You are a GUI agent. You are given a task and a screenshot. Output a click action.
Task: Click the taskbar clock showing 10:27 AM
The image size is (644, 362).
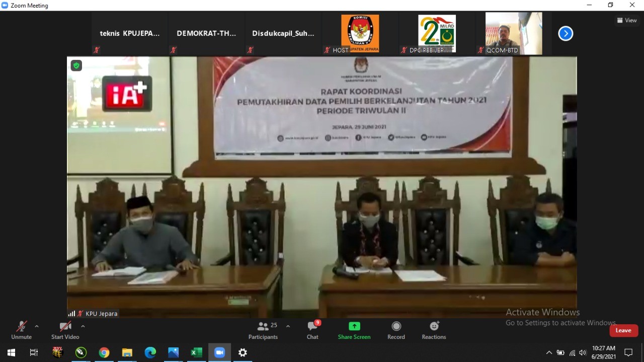pyautogui.click(x=603, y=352)
